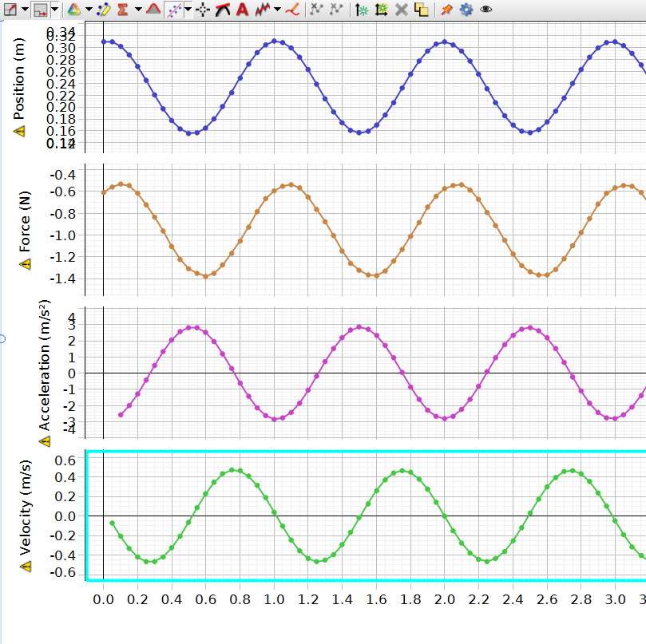Open the blue gear properties icon
The height and width of the screenshot is (644, 646).
click(x=466, y=10)
